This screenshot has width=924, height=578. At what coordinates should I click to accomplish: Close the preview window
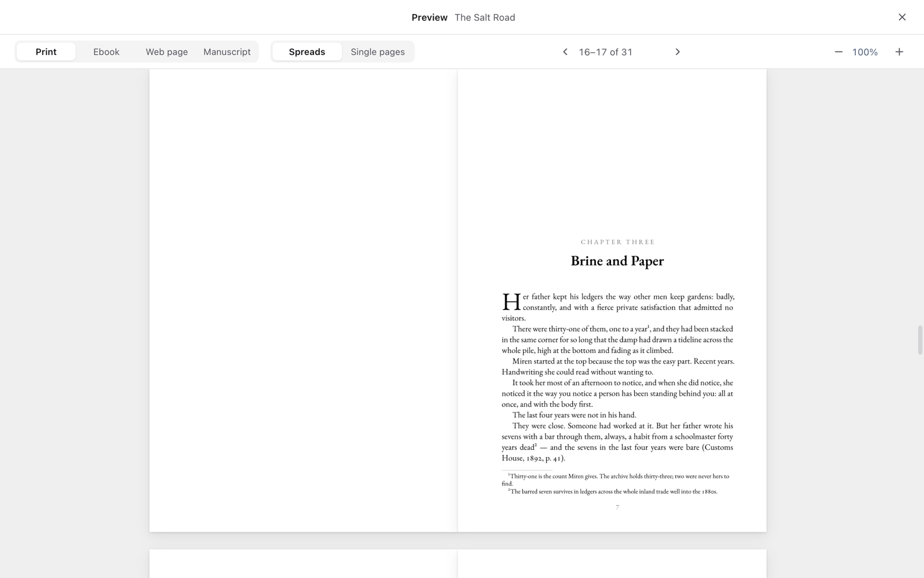click(x=902, y=17)
